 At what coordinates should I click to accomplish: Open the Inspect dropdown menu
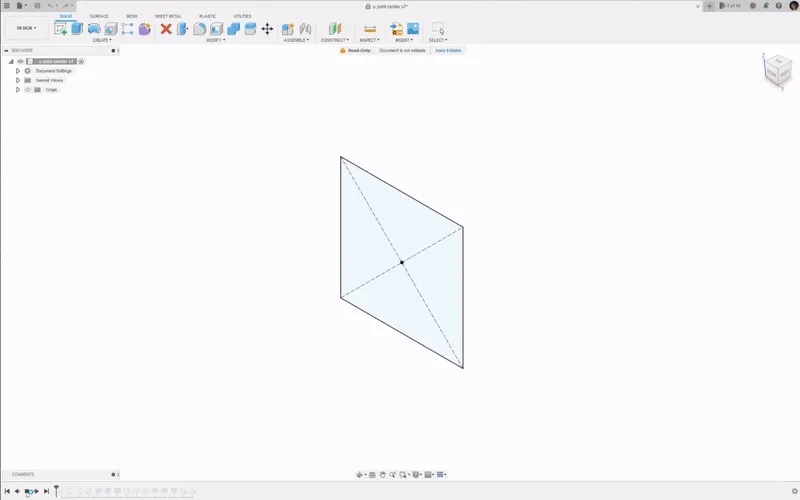369,40
